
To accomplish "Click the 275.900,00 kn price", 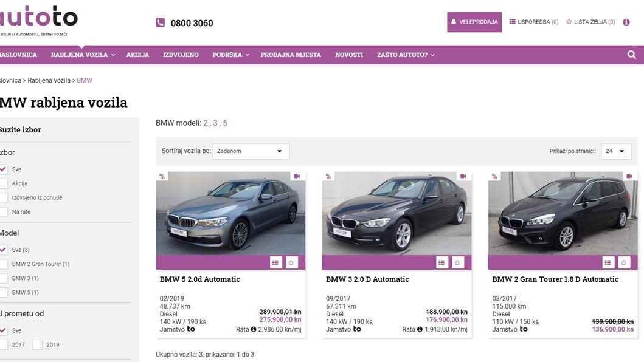I will 280,319.
